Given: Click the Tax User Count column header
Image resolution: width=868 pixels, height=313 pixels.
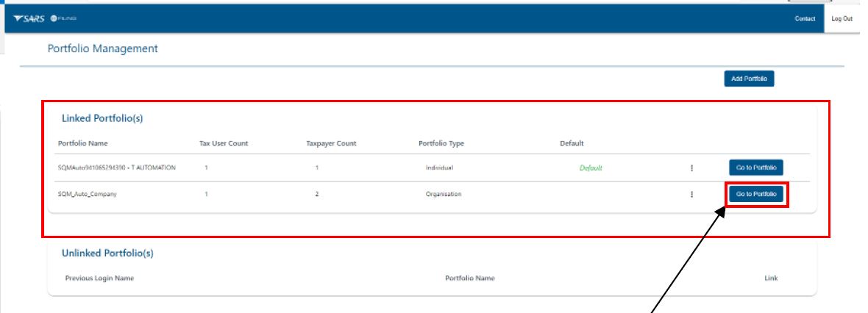Looking at the screenshot, I should tap(224, 143).
